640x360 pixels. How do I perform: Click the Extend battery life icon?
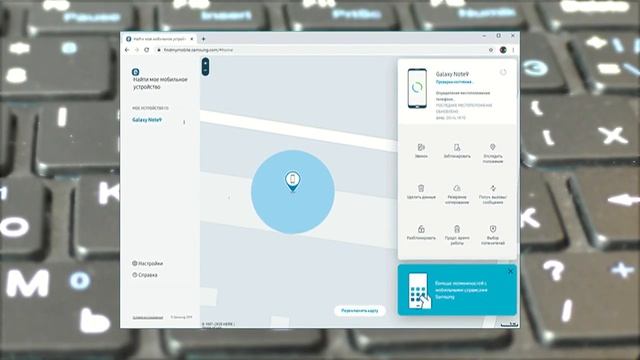coord(457,229)
